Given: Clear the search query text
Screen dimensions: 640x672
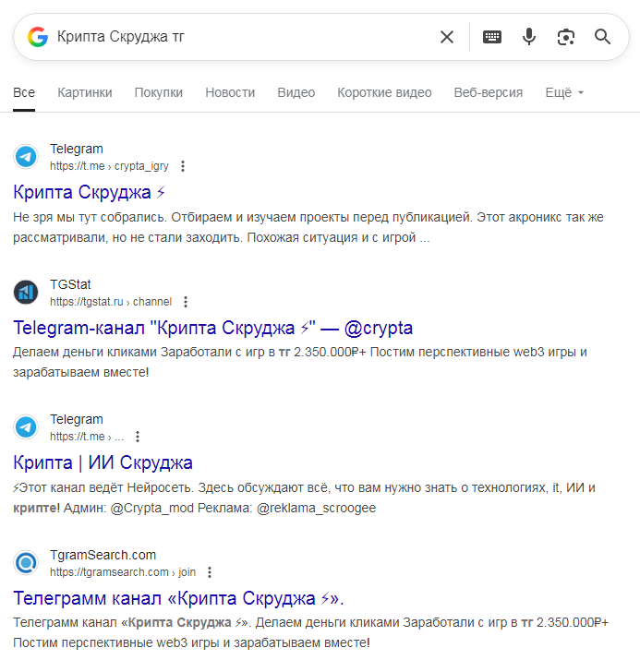Looking at the screenshot, I should click(x=447, y=37).
